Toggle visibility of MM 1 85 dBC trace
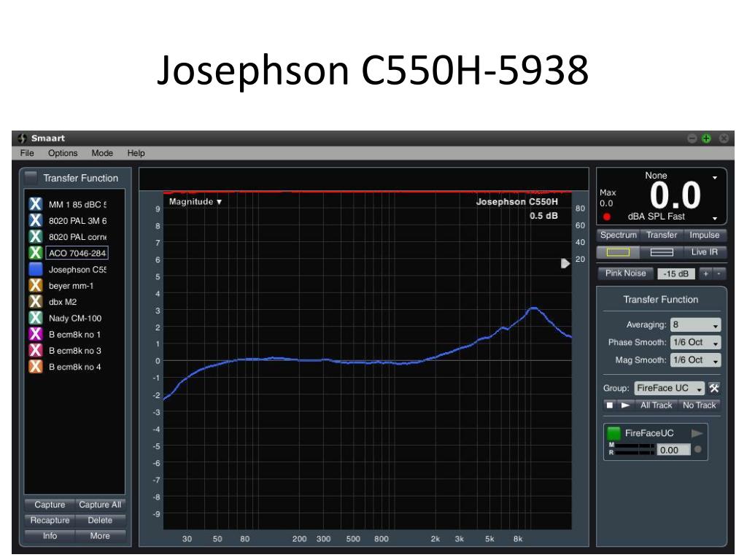The width and height of the screenshot is (747, 560). pyautogui.click(x=35, y=204)
